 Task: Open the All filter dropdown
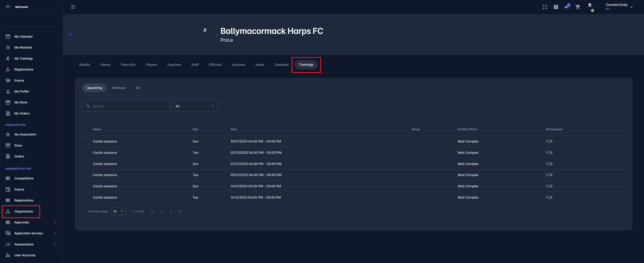pos(194,106)
